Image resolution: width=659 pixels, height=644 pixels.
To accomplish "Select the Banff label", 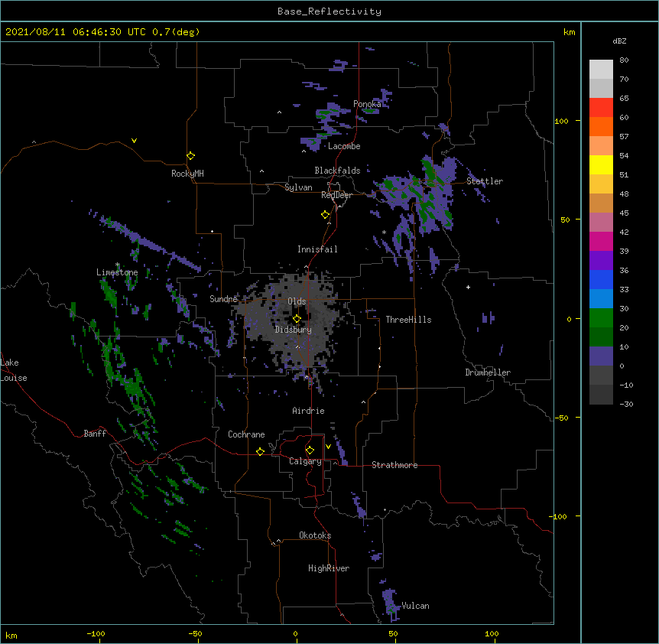I will coord(95,434).
